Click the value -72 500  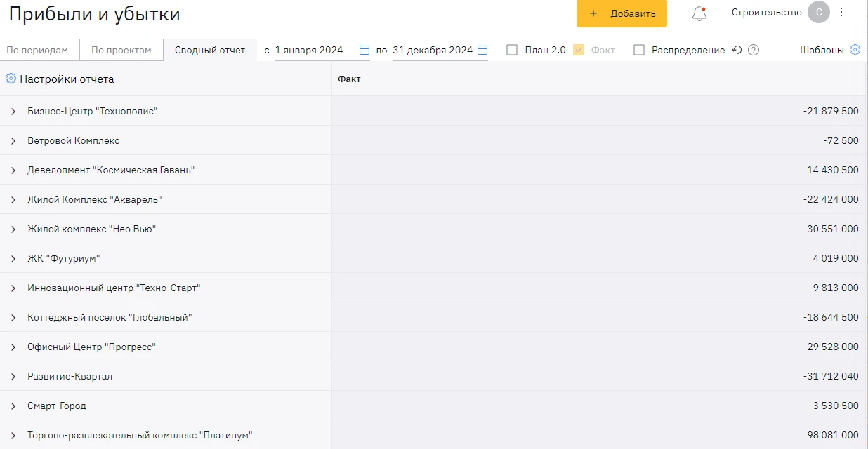click(841, 141)
